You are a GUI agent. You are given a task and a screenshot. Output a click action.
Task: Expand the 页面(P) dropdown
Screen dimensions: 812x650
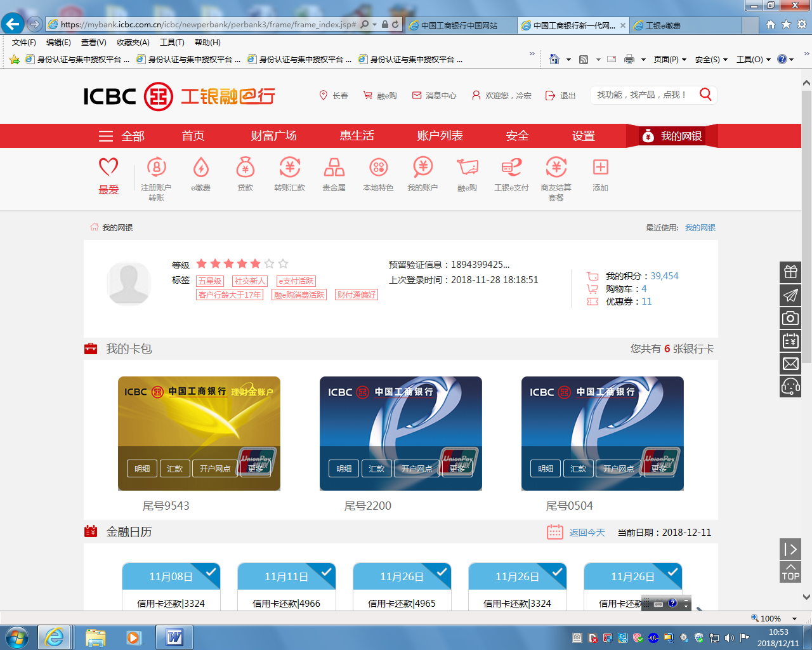click(x=671, y=59)
